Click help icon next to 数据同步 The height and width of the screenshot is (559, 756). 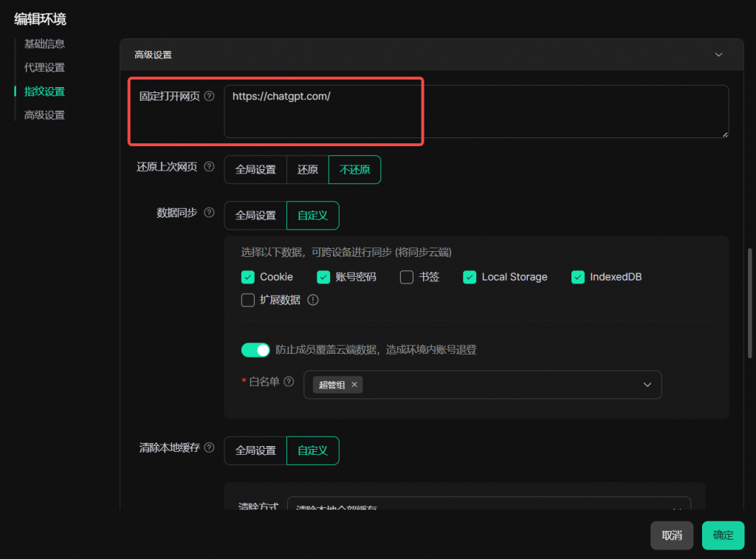point(209,213)
